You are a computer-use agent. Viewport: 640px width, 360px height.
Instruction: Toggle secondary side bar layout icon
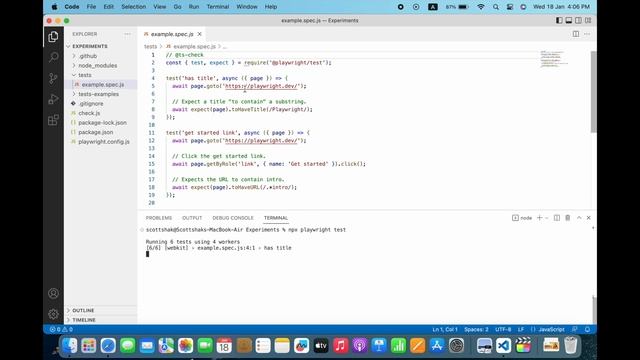(x=578, y=20)
